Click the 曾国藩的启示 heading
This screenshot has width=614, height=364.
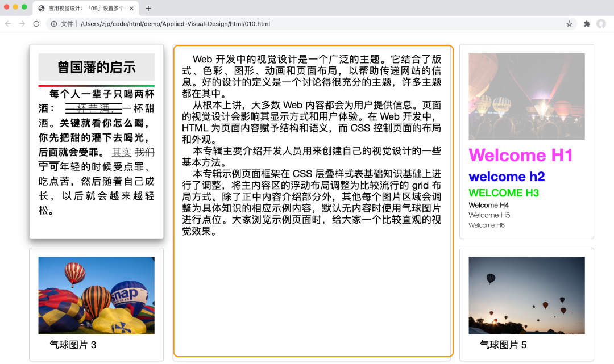point(96,67)
